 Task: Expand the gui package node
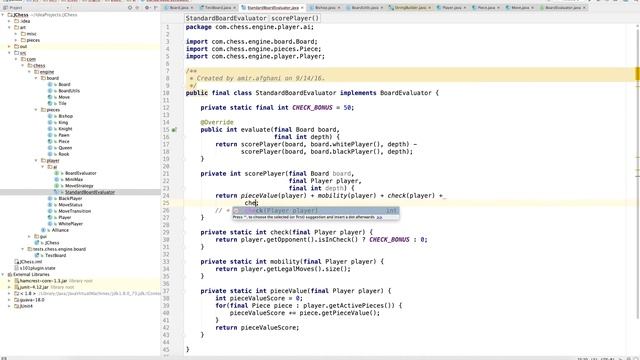point(29,236)
